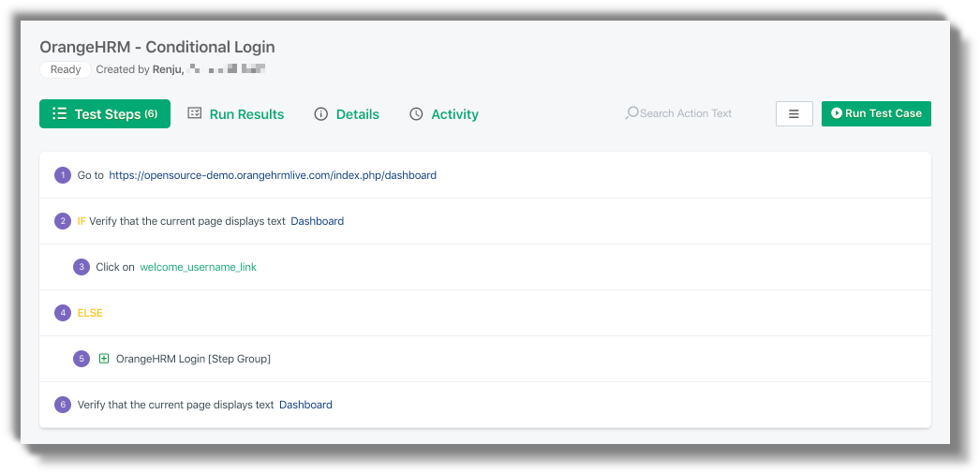Viewport: 980px width, 474px height.
Task: Click the welcome_username_link element
Action: click(198, 267)
